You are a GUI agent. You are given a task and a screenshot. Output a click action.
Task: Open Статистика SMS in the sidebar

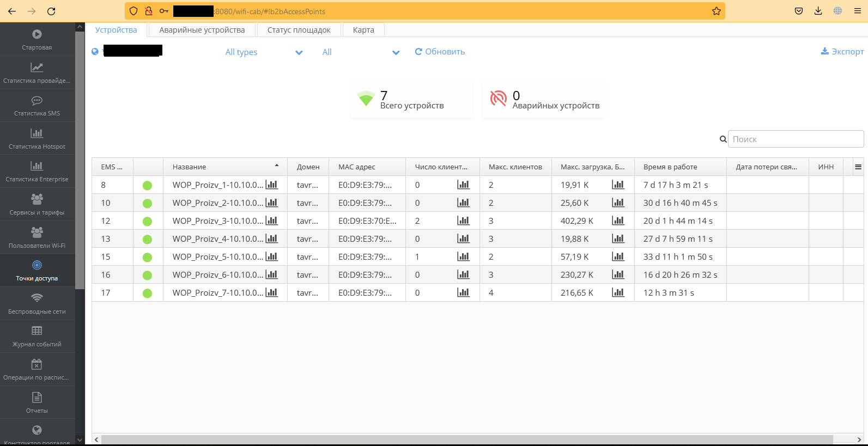[37, 106]
